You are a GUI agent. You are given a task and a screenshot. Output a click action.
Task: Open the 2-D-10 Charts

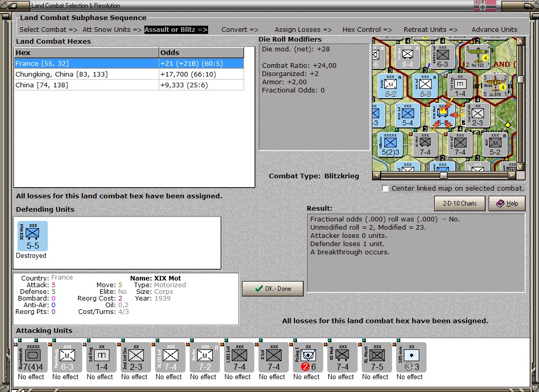coord(459,203)
